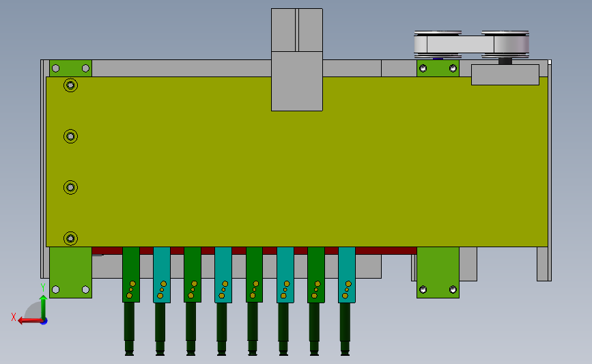This screenshot has height=364, width=592.
Task: Select the left belt pulley
Action: [438, 44]
